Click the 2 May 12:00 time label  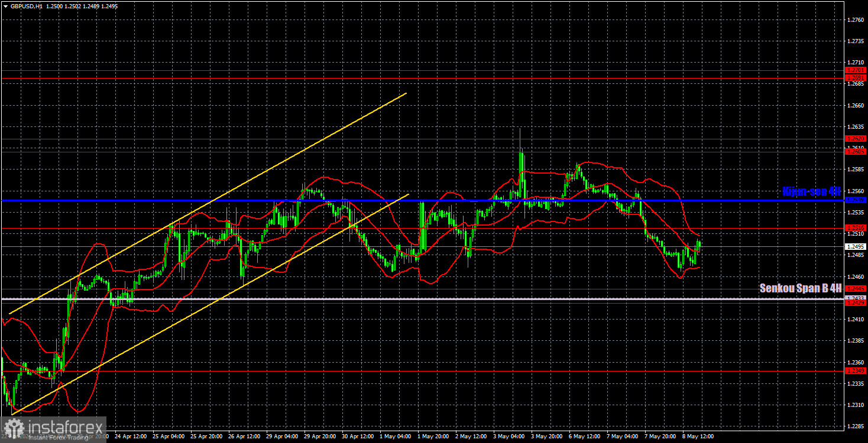click(471, 437)
